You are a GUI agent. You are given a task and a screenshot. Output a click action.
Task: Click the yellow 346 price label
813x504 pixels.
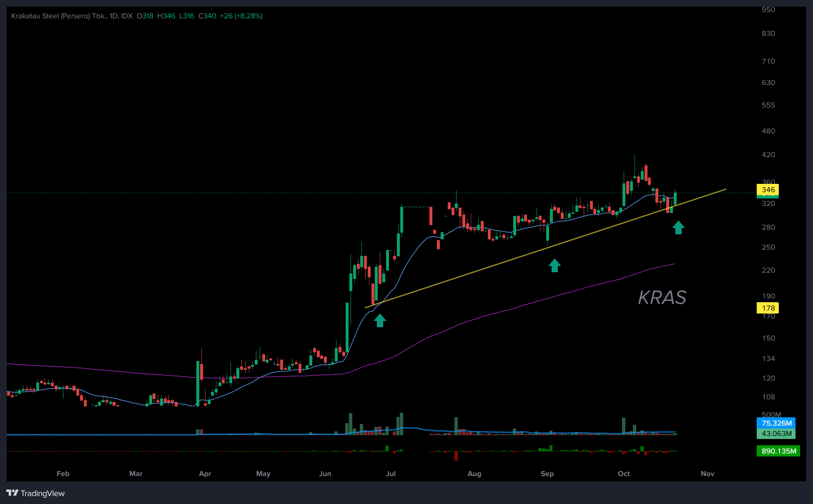tap(768, 190)
